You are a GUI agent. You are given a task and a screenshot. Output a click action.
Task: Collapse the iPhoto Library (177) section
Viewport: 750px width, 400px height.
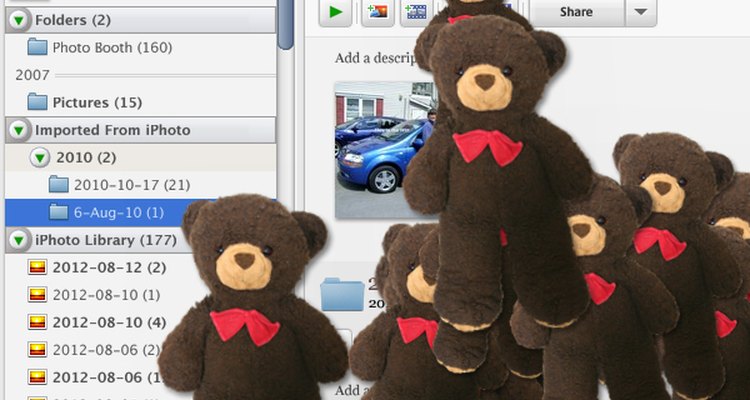tap(19, 240)
